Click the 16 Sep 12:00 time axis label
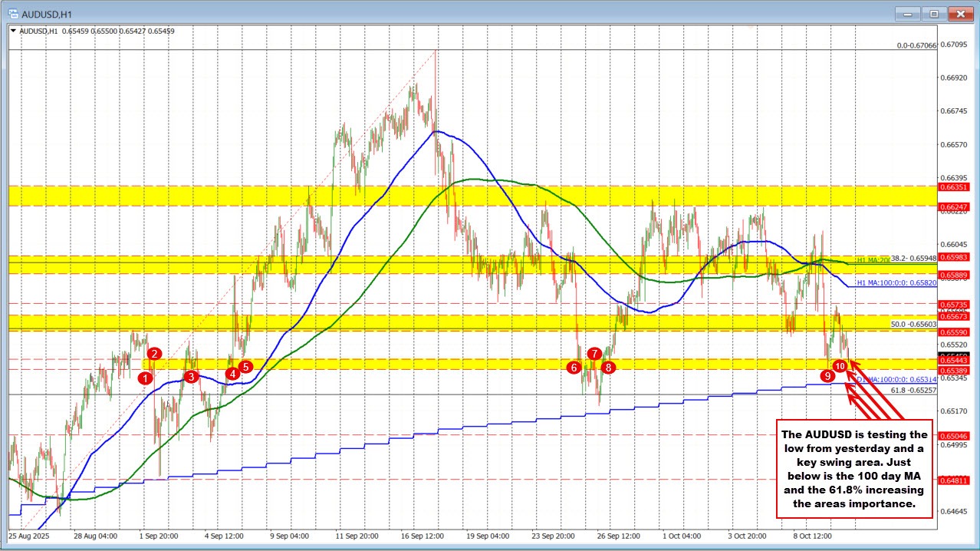980x551 pixels. click(x=421, y=536)
